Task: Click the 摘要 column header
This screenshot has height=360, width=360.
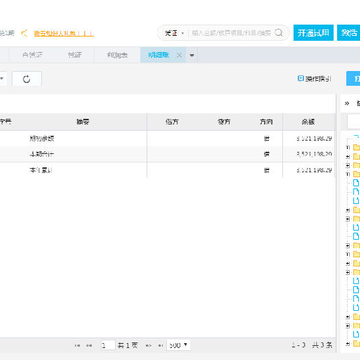Action: point(83,122)
